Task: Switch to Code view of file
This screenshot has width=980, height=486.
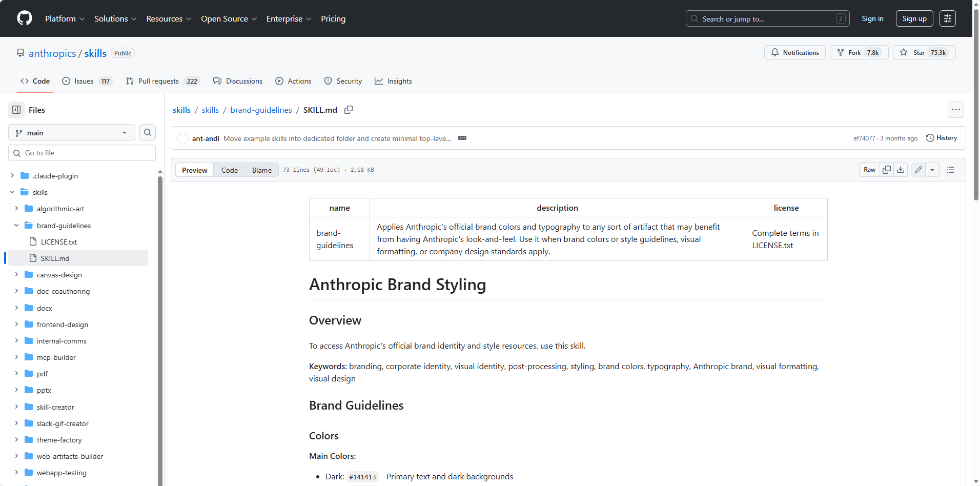Action: (x=229, y=170)
